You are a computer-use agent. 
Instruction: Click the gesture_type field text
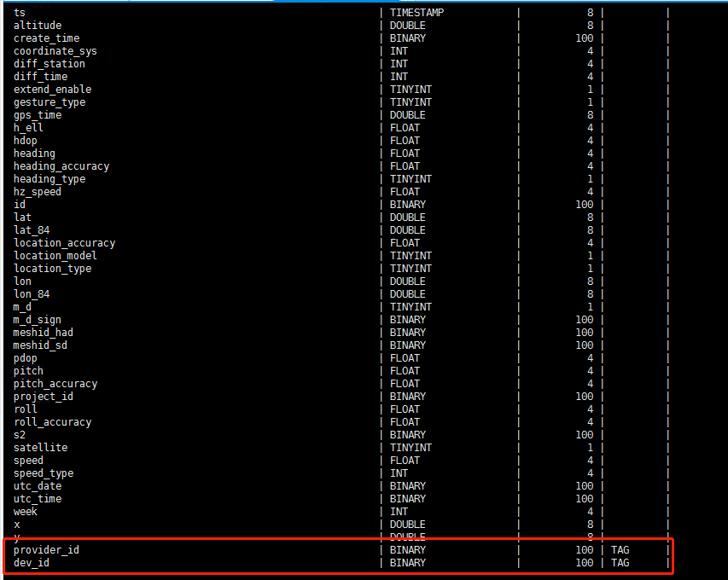49,101
